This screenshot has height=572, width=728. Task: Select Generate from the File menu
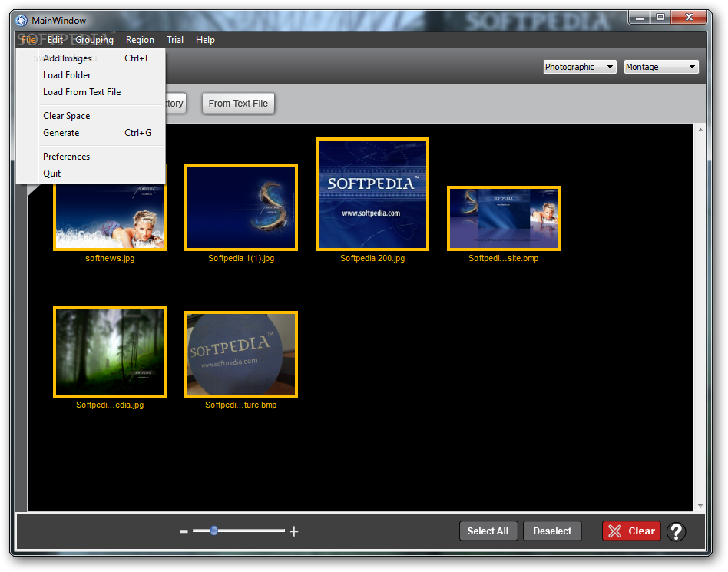click(x=91, y=133)
